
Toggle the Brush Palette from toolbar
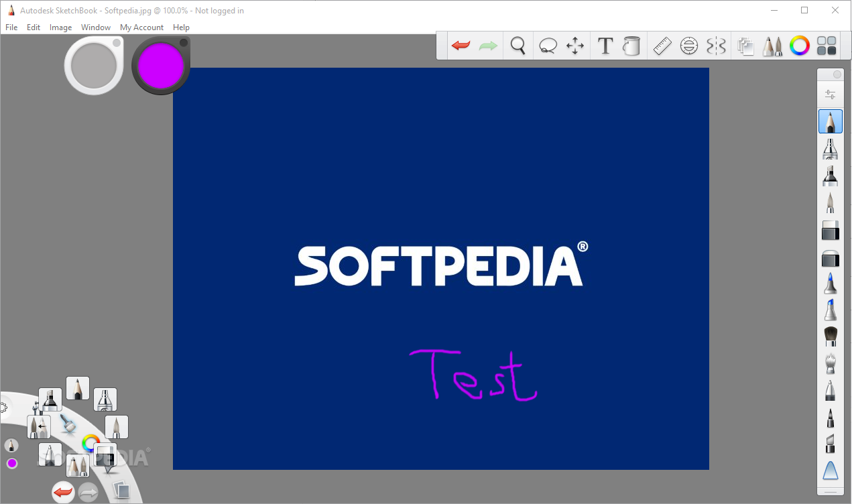773,46
